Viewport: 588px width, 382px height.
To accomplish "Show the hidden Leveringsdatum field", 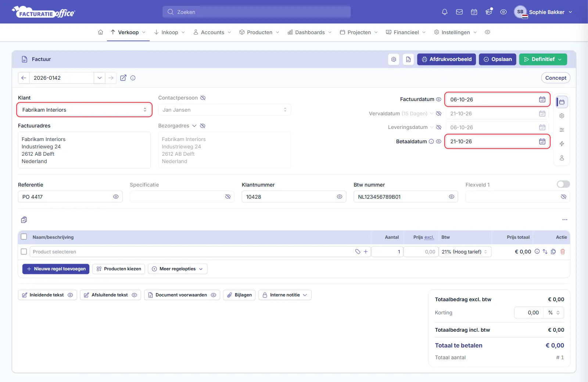I will point(438,127).
